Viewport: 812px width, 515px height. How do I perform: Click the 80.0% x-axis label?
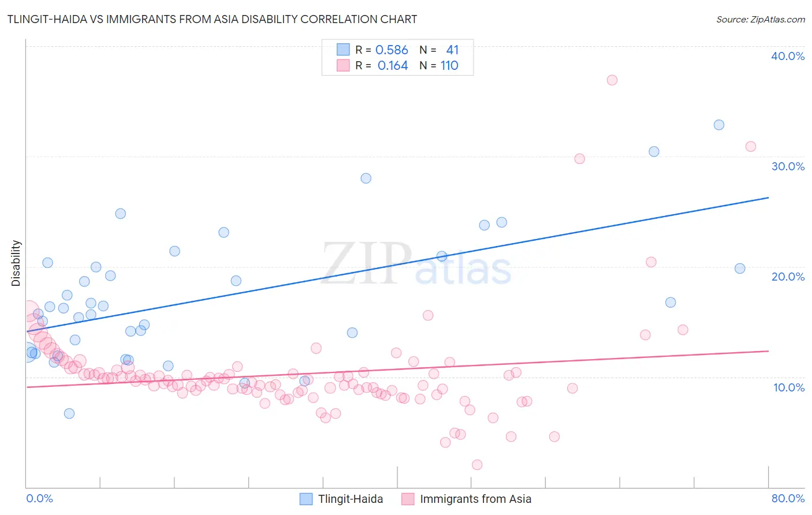pos(788,498)
